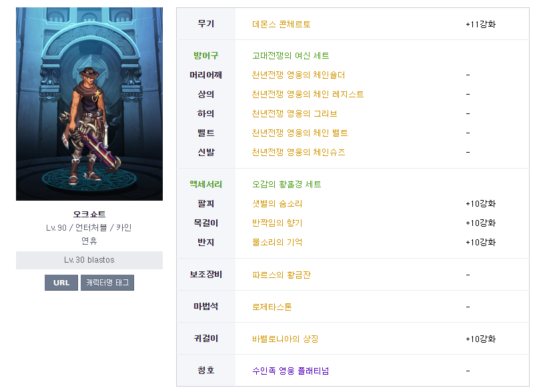541x392 pixels.
Task: Click the character name 오크쇼트
Action: coord(89,214)
